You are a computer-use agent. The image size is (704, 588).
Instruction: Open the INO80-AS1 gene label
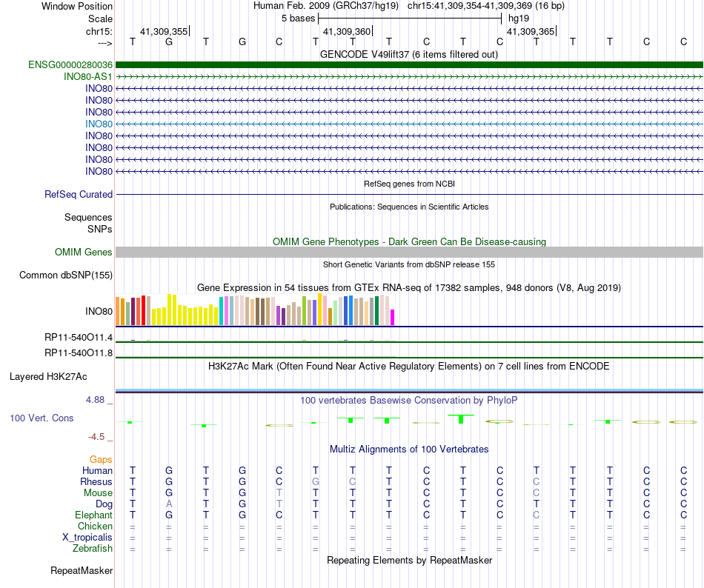pos(88,77)
